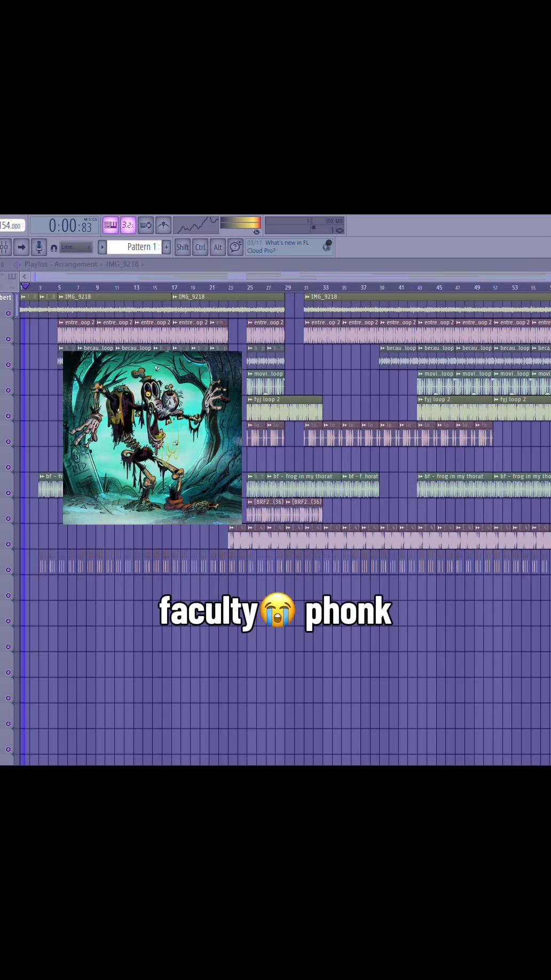Mute the entre..oop 2 track

click(x=8, y=339)
